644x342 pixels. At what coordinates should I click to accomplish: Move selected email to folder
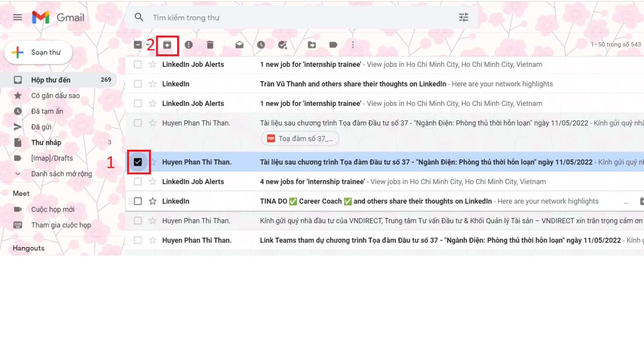[x=312, y=45]
